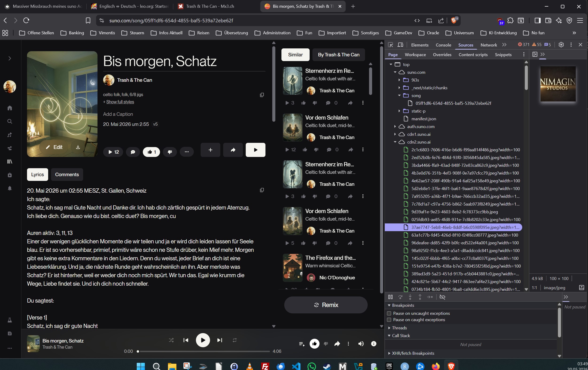The width and height of the screenshot is (588, 370).
Task: Copy the lyrics with the copy icon
Action: [262, 190]
